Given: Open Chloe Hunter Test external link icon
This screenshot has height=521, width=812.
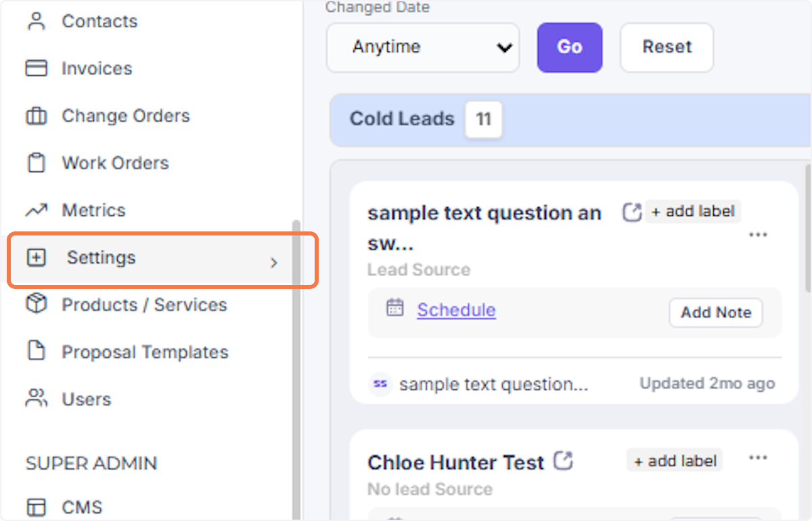Looking at the screenshot, I should coord(563,461).
